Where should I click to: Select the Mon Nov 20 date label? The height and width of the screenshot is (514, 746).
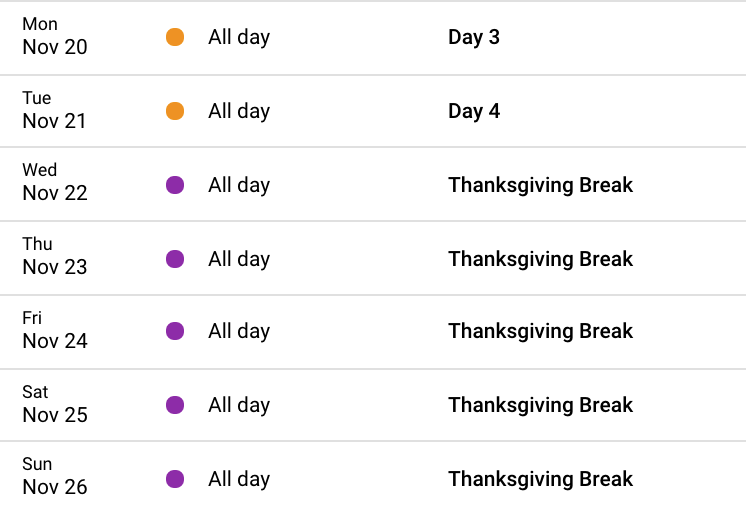(55, 36)
